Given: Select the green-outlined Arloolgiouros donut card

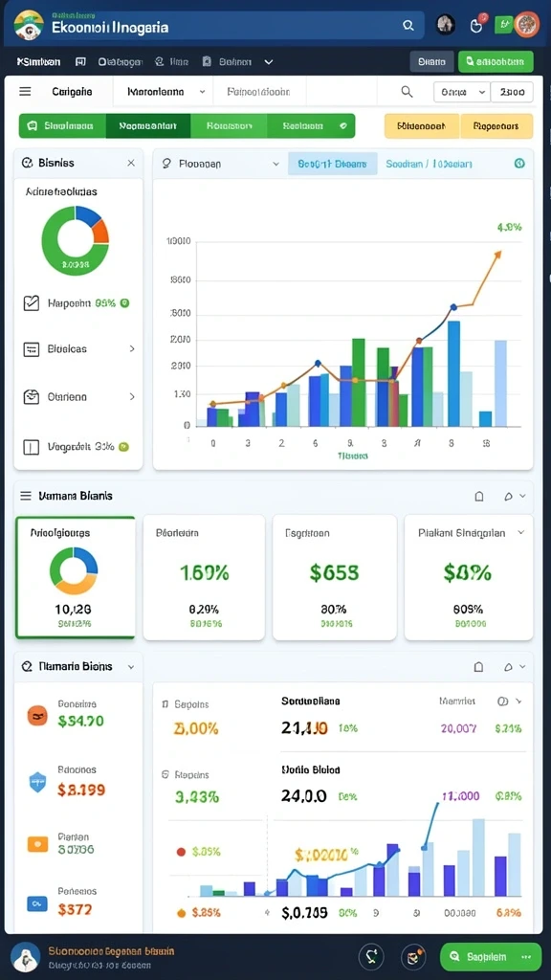Looking at the screenshot, I should pyautogui.click(x=76, y=577).
